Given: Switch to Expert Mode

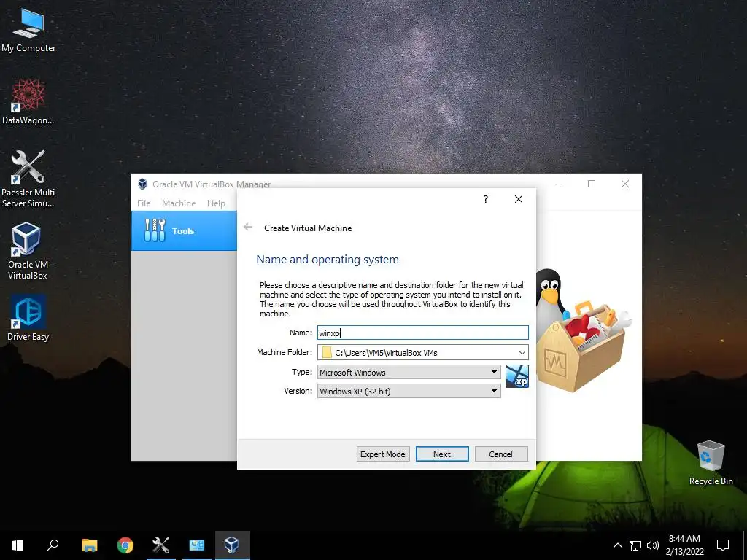Looking at the screenshot, I should pyautogui.click(x=382, y=454).
